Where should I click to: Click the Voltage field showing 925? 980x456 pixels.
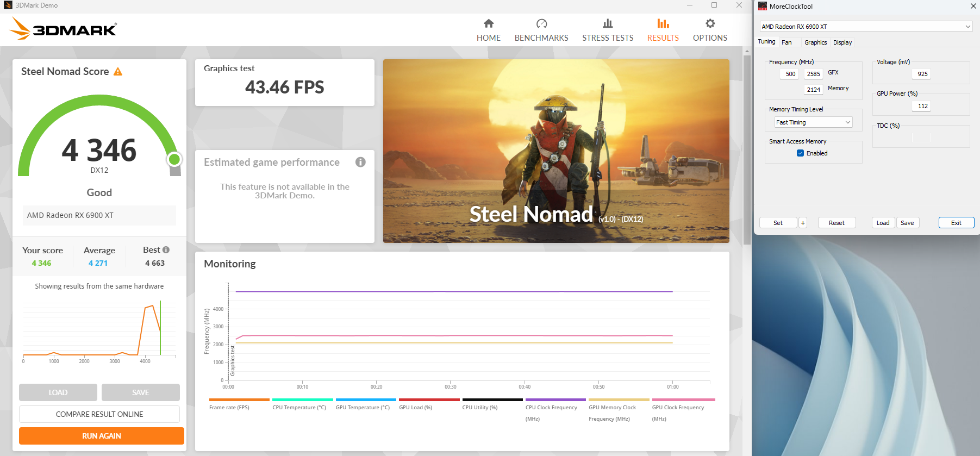click(x=922, y=74)
